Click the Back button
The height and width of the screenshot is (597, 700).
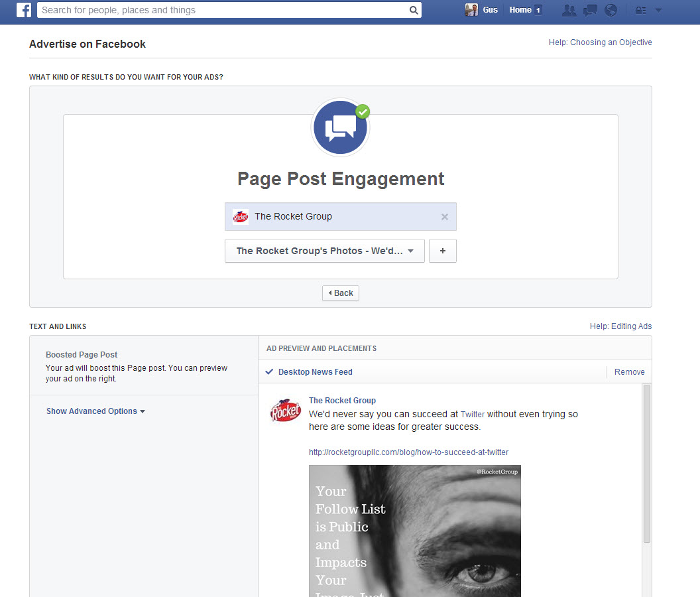tap(341, 293)
